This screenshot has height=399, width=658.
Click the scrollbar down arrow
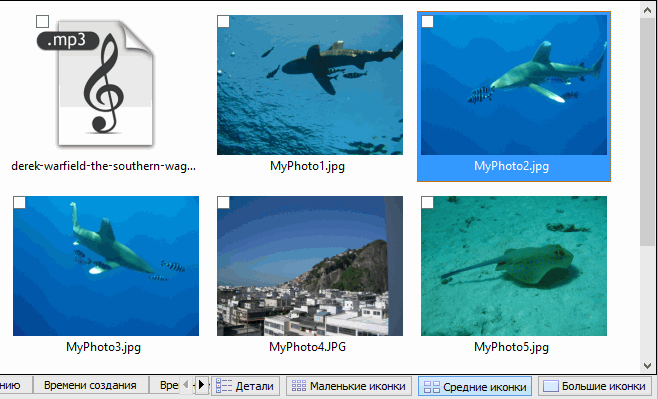click(x=647, y=366)
